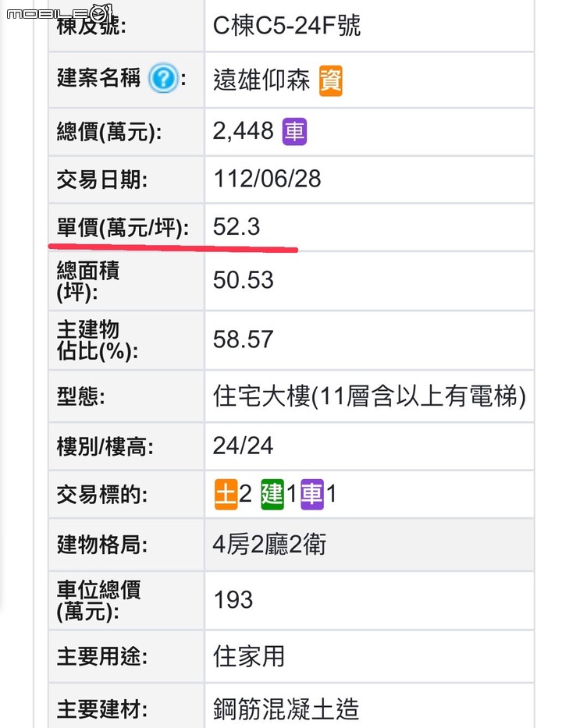Click the purple 車 badge in 交易標的 row
Screen dimensions: 562x728
(x=312, y=495)
